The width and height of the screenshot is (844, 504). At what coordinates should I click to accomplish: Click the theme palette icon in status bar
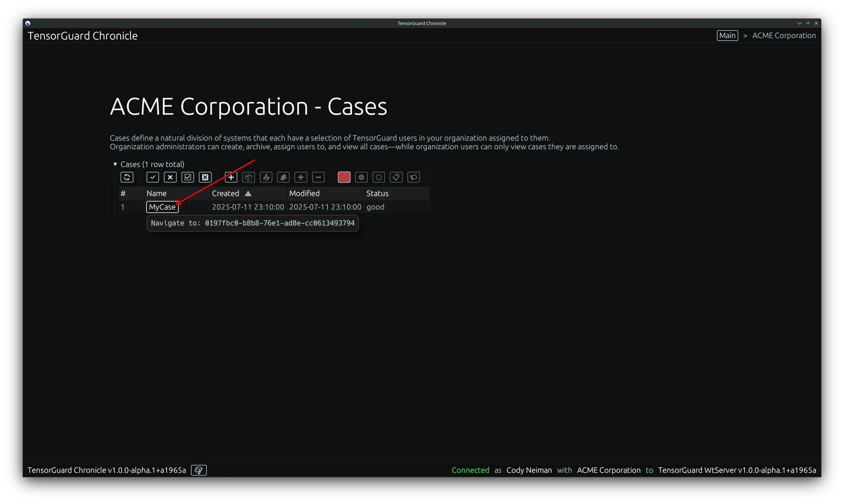(199, 470)
